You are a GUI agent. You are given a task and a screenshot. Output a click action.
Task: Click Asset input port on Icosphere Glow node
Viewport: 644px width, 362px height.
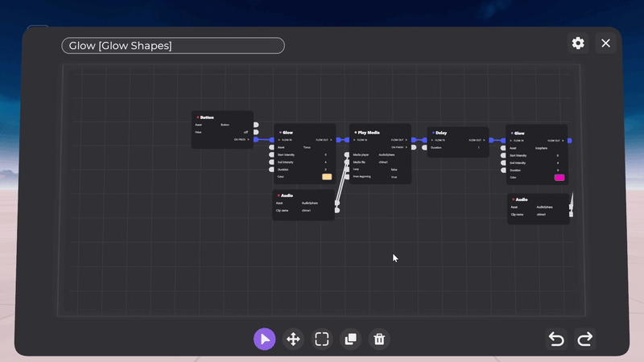pos(504,148)
